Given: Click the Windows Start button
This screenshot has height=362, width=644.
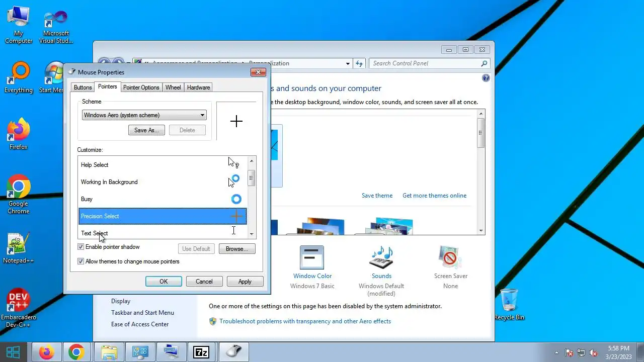Looking at the screenshot, I should pyautogui.click(x=13, y=352).
